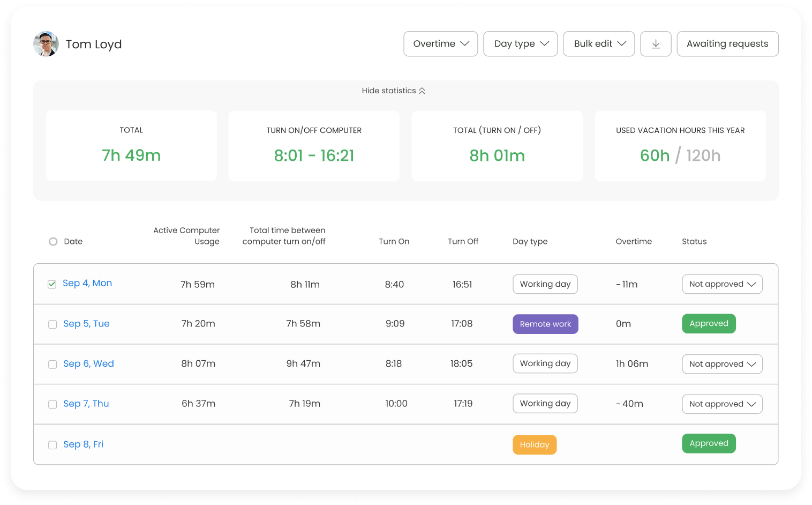Toggle the select-all circle beside Date header
The image size is (812, 505).
pos(53,242)
